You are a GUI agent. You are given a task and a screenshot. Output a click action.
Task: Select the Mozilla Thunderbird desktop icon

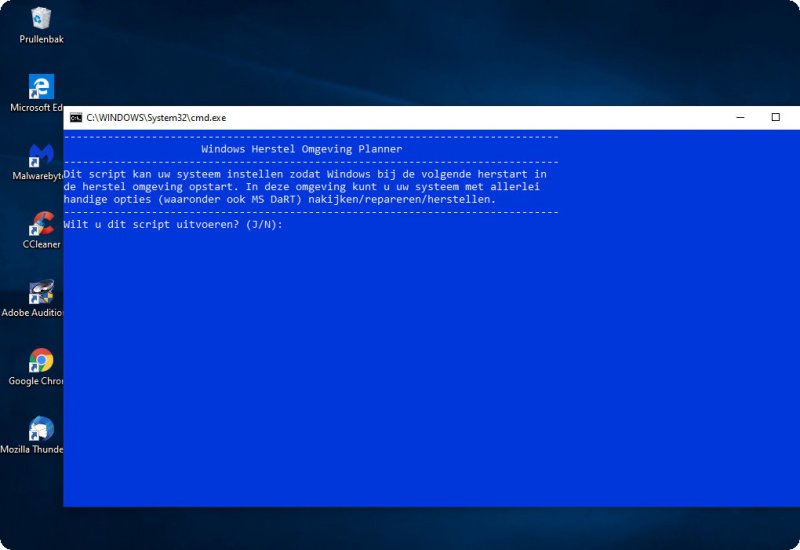[41, 429]
